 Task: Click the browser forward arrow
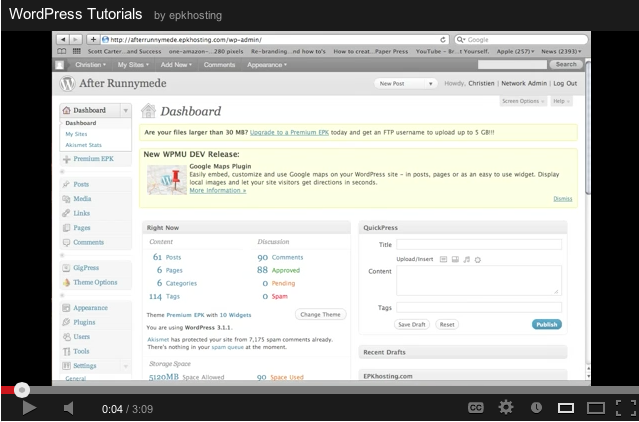pyautogui.click(x=76, y=40)
